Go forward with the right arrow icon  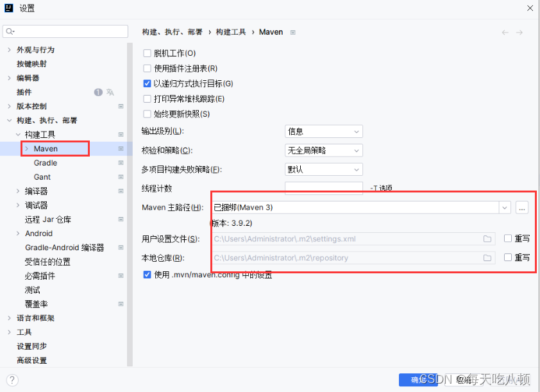519,32
